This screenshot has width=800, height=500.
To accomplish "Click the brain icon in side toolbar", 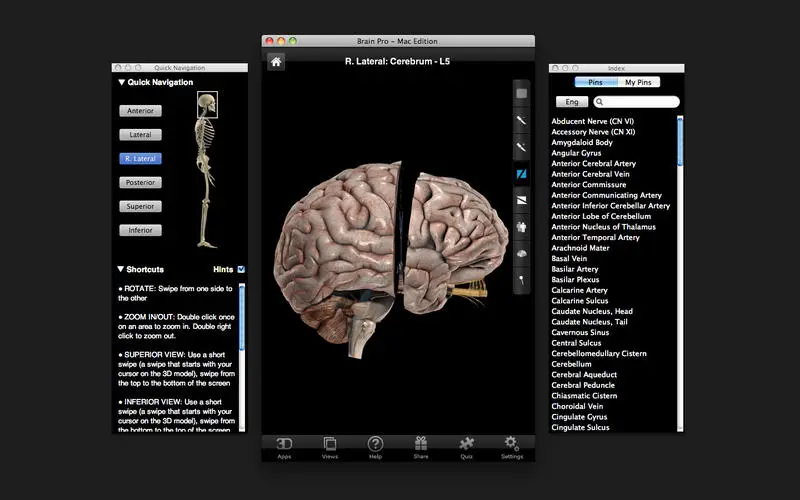I will [521, 254].
